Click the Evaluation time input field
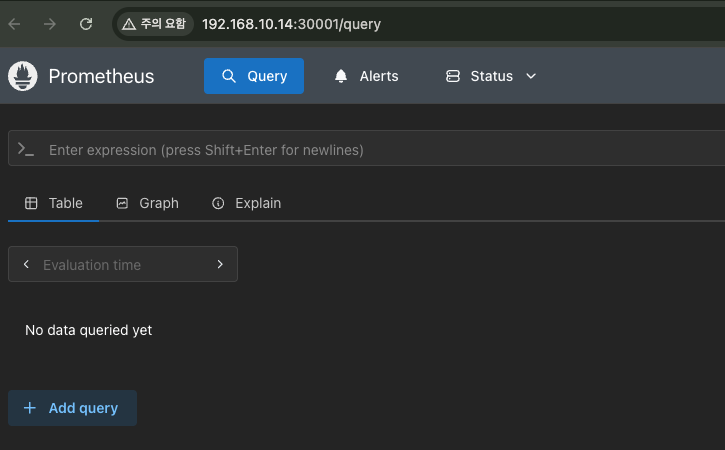The height and width of the screenshot is (450, 725). [x=123, y=264]
